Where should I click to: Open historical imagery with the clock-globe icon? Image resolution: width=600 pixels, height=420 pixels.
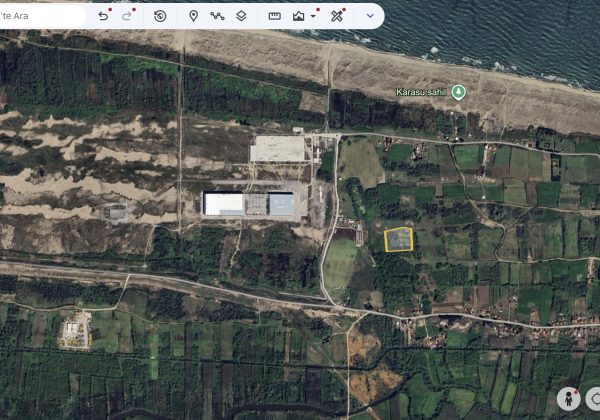click(160, 16)
